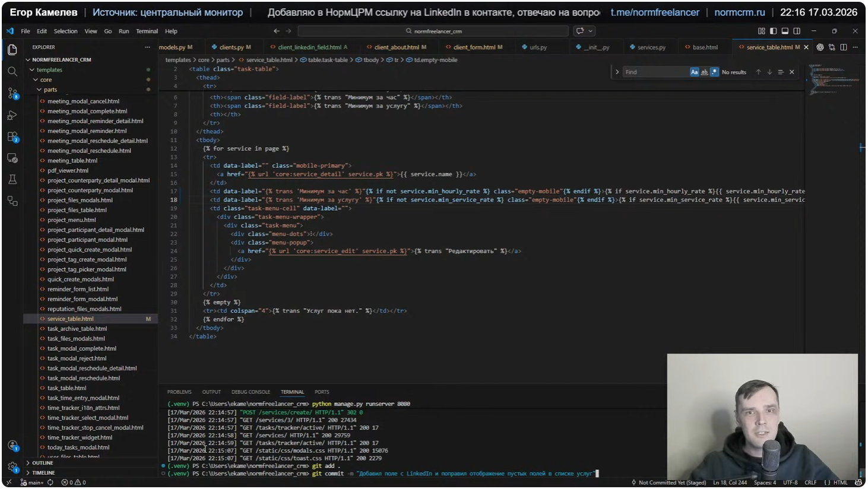
Task: Open the Search view in activity bar
Action: click(x=12, y=72)
